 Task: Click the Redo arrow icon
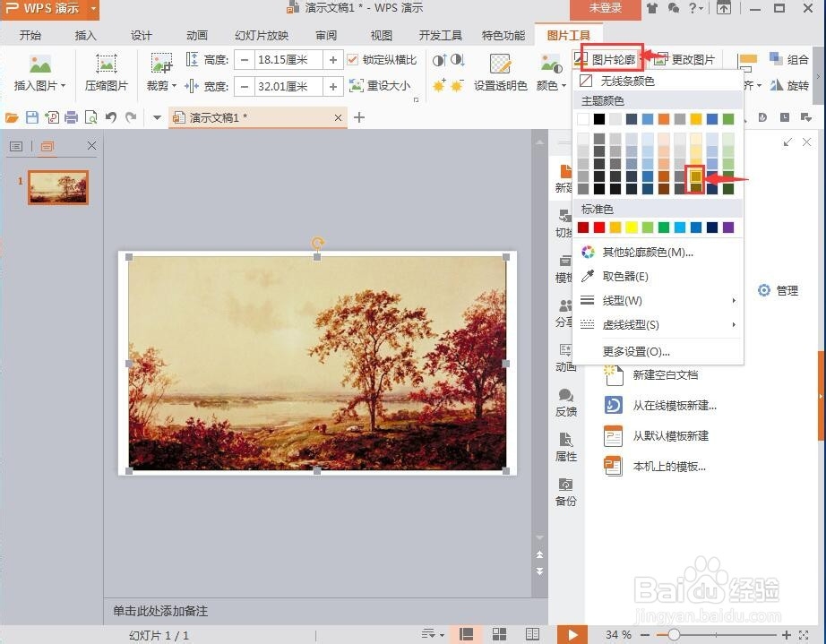pyautogui.click(x=131, y=117)
